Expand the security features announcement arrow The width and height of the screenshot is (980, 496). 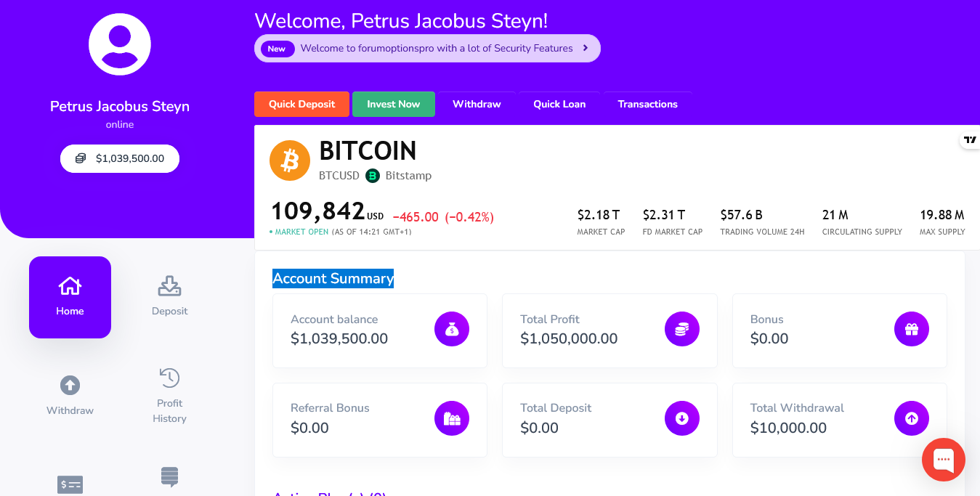[x=586, y=49]
